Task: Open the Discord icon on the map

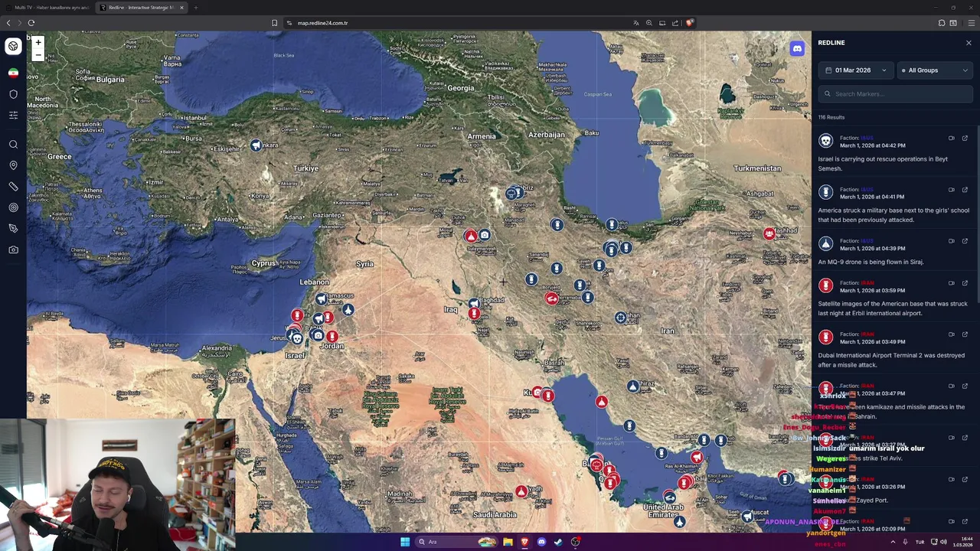Action: pos(797,49)
